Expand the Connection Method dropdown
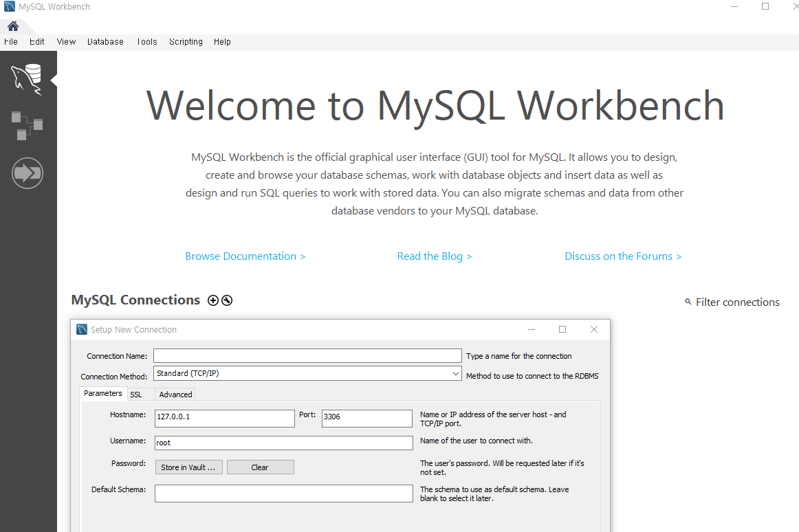The height and width of the screenshot is (532, 799). [456, 373]
